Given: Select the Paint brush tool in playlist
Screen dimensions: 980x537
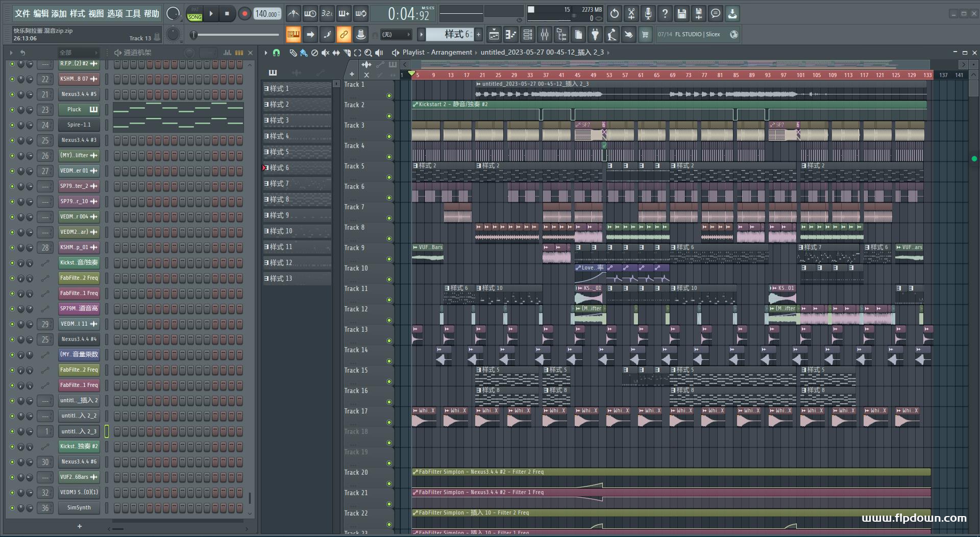Looking at the screenshot, I should tap(304, 53).
